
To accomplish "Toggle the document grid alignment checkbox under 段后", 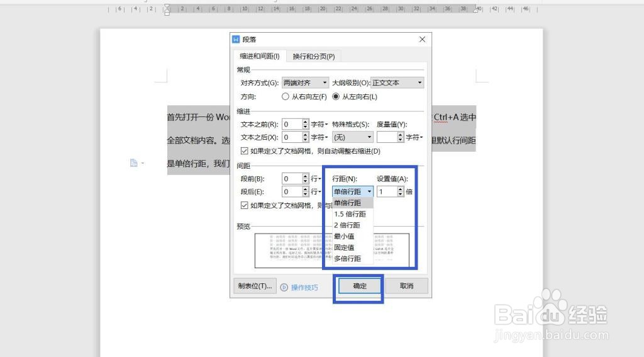I will [x=245, y=205].
